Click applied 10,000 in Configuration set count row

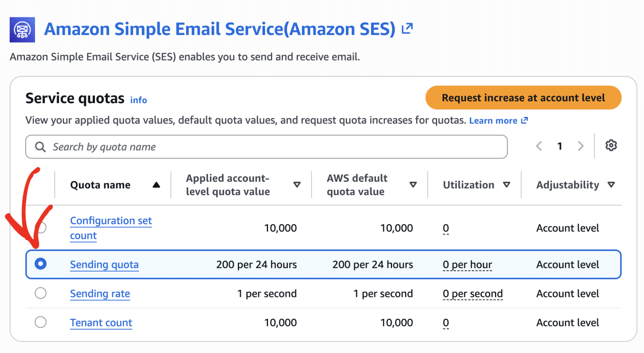[x=281, y=228]
